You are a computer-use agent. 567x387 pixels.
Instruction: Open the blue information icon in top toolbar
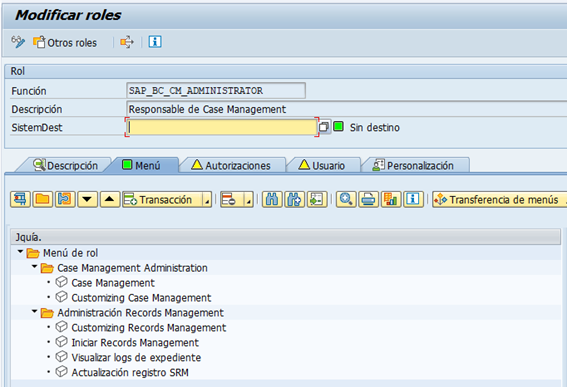[155, 42]
